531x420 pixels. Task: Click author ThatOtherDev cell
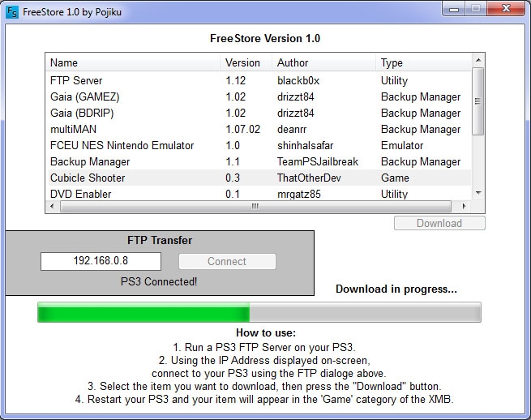pyautogui.click(x=309, y=178)
